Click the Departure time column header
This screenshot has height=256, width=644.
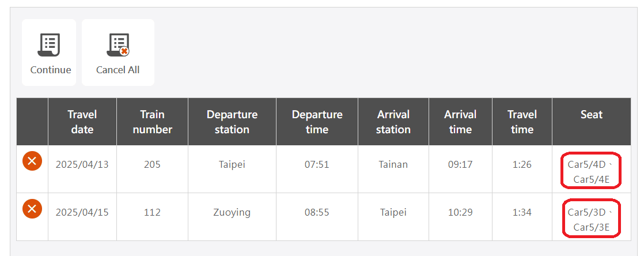click(317, 122)
